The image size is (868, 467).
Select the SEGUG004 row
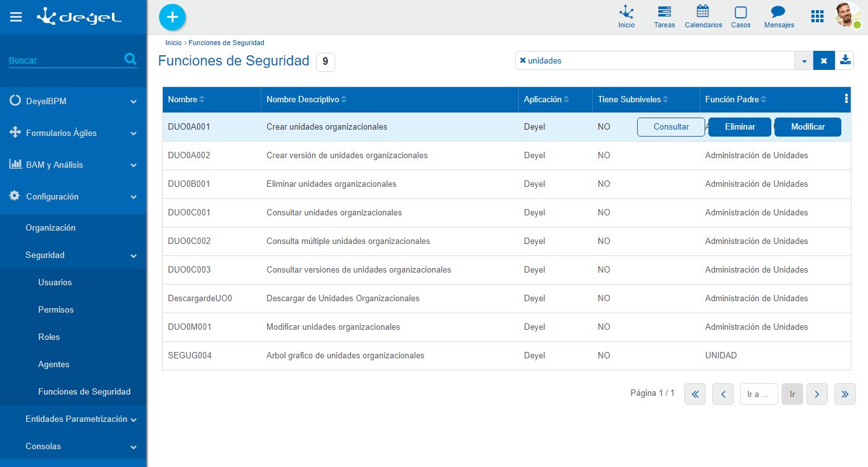(x=507, y=356)
